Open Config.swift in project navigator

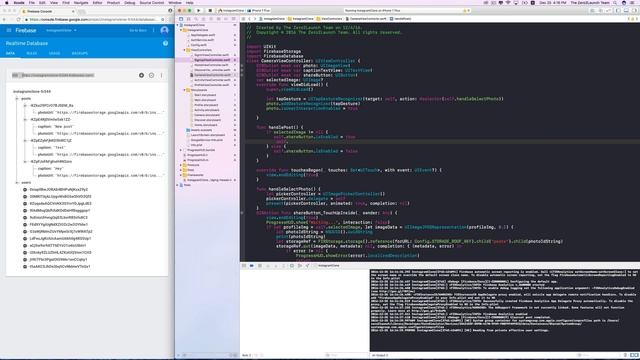pos(199,45)
